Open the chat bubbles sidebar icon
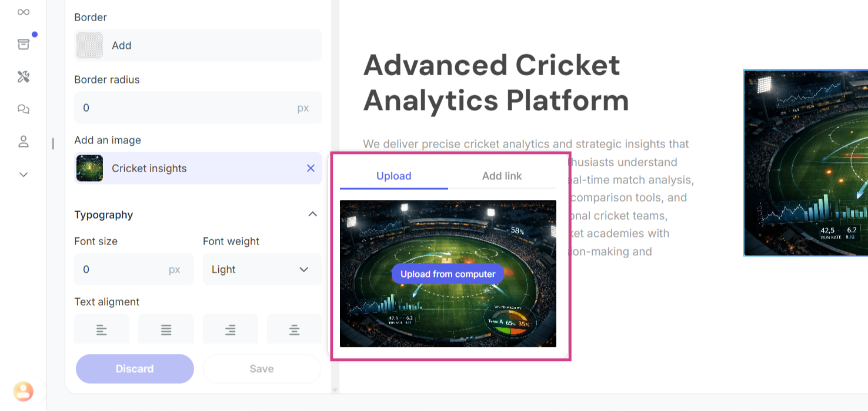868x412 pixels. click(24, 109)
